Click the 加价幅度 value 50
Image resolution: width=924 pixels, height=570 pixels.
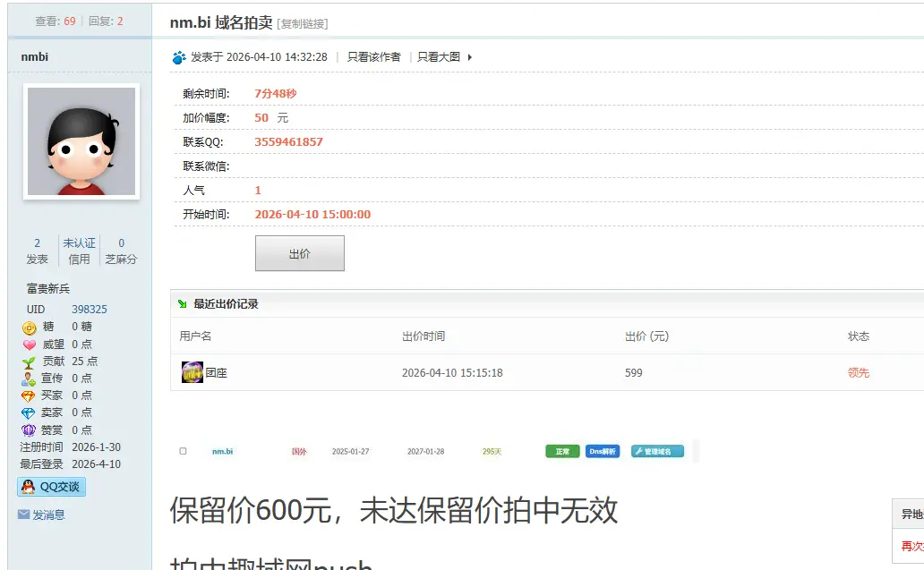(x=261, y=118)
